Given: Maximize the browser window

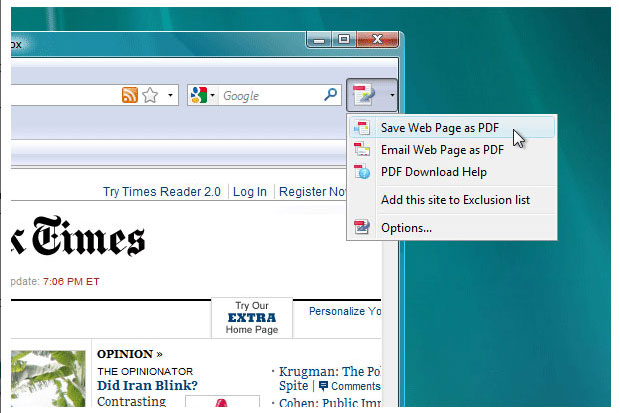Looking at the screenshot, I should (344, 40).
